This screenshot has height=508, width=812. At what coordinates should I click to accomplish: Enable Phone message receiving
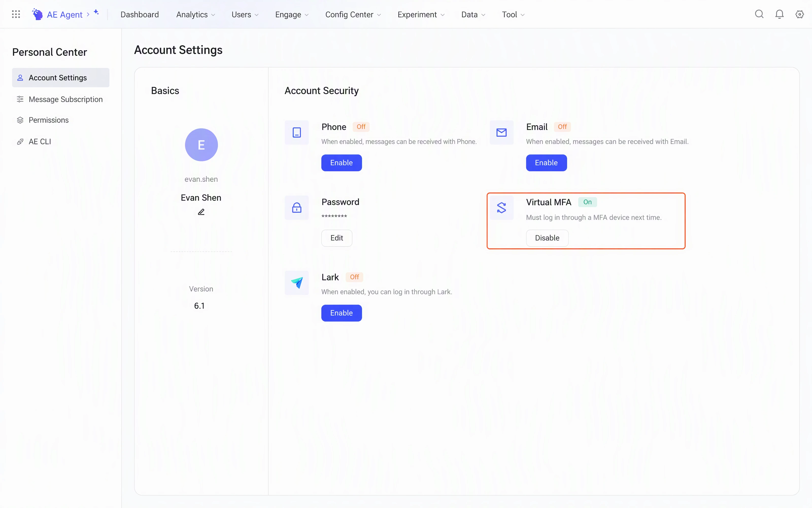click(x=341, y=163)
